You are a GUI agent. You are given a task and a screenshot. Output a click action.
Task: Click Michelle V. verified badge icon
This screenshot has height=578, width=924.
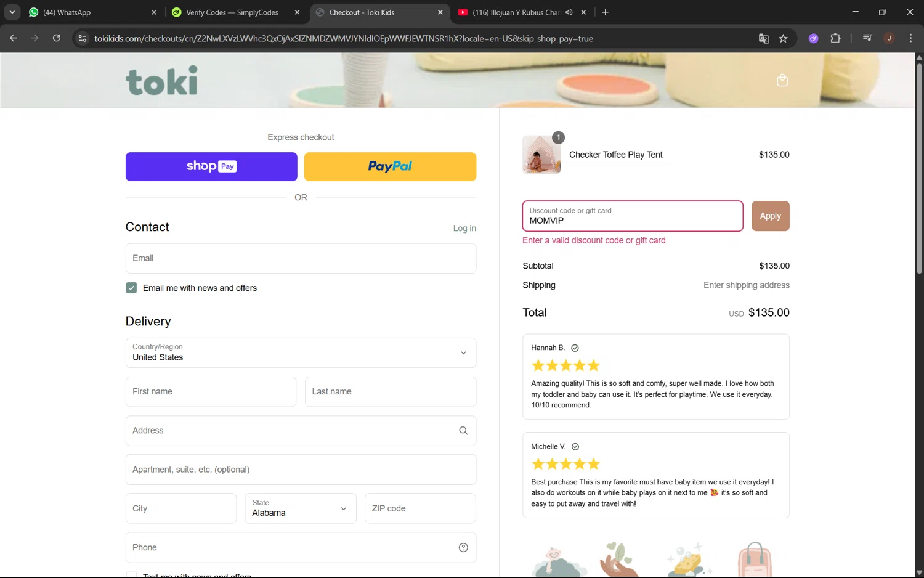pos(575,447)
